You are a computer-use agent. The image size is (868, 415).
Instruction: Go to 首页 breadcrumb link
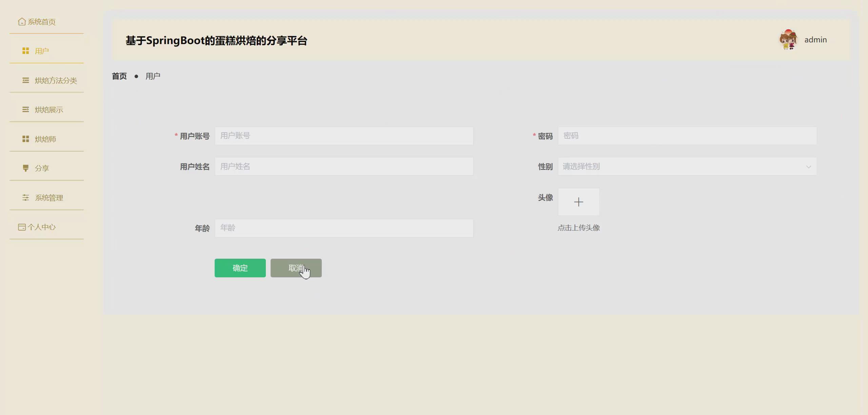(x=119, y=76)
